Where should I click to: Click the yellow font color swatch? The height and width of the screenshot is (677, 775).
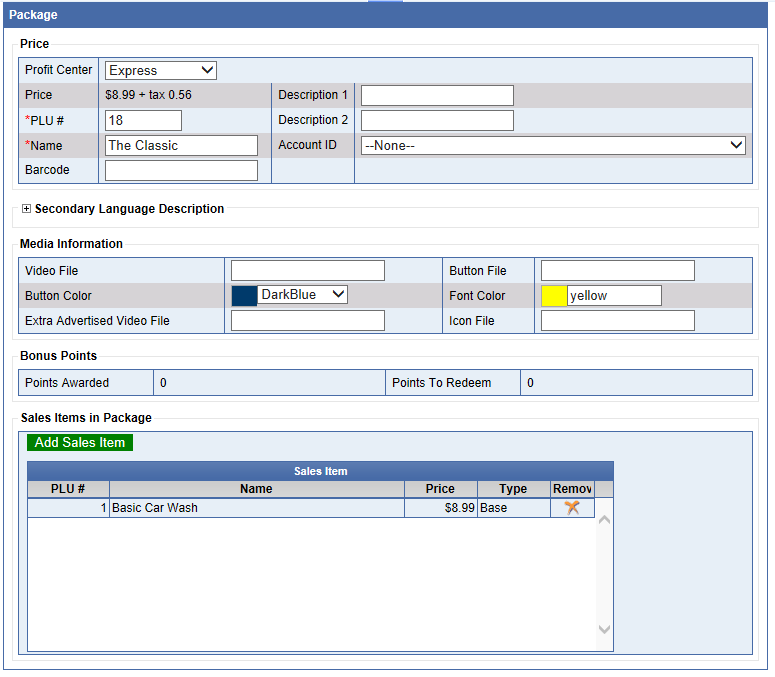pyautogui.click(x=553, y=296)
